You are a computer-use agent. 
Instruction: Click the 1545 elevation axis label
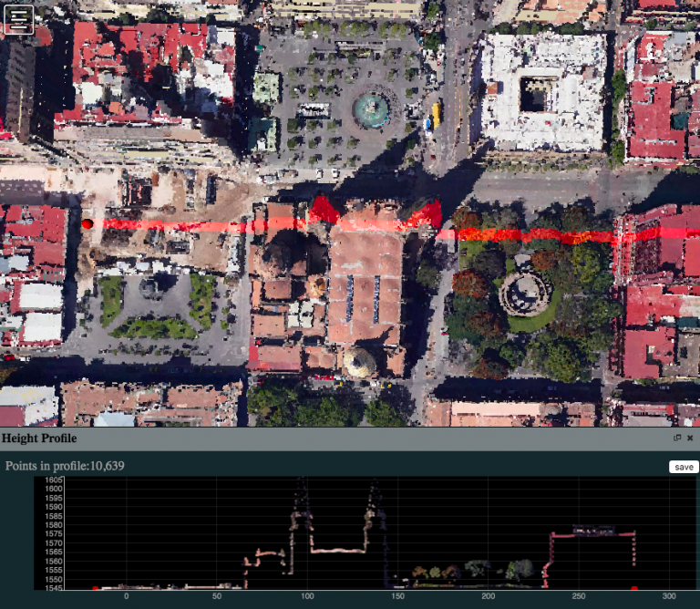click(54, 588)
